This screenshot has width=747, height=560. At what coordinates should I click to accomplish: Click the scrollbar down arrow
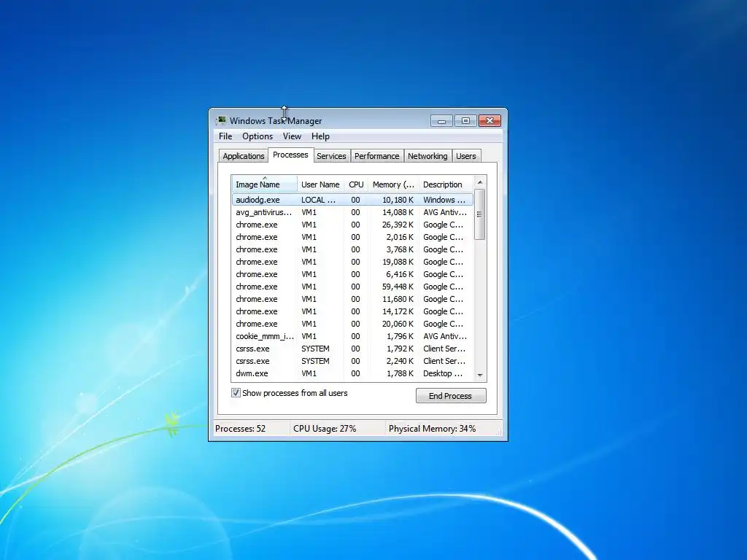point(480,376)
